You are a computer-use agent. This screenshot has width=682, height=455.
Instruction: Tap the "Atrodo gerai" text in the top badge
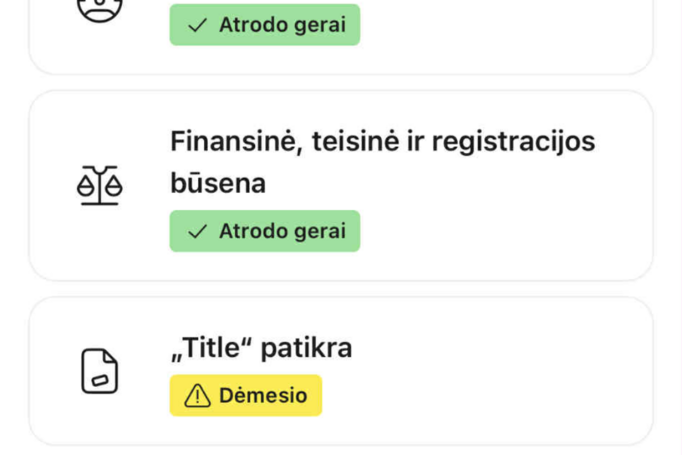click(282, 25)
